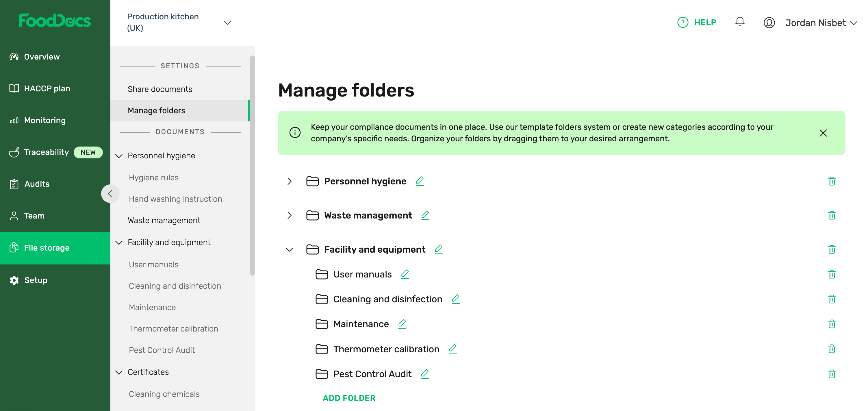Expand the Waste management folder row
This screenshot has width=868, height=411.
tap(289, 215)
